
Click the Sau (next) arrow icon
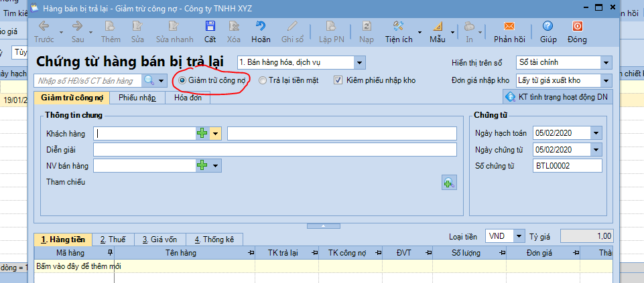(x=78, y=26)
